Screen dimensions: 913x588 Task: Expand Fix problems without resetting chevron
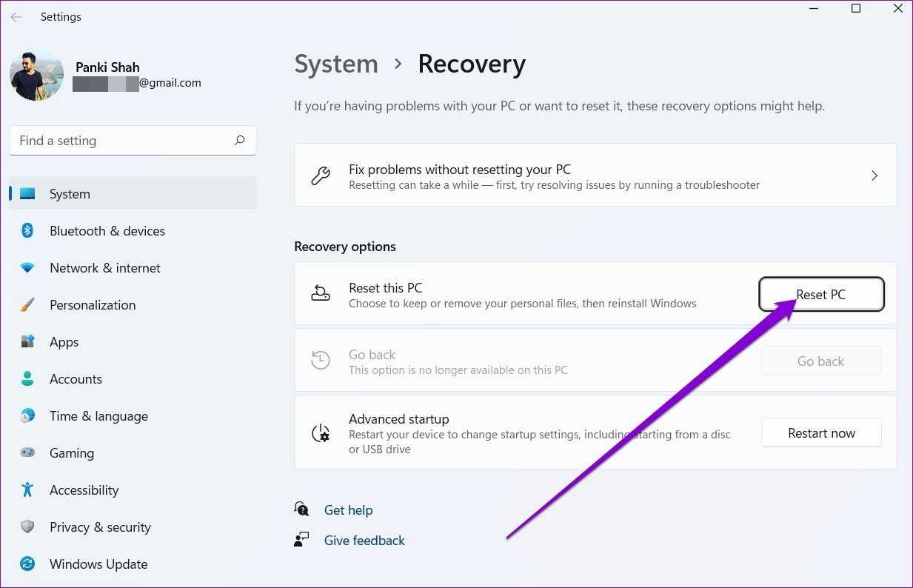(874, 176)
